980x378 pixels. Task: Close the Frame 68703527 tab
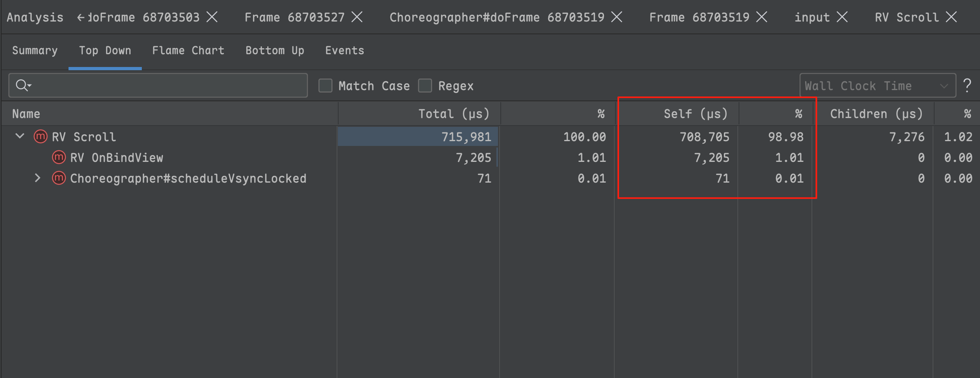(357, 17)
